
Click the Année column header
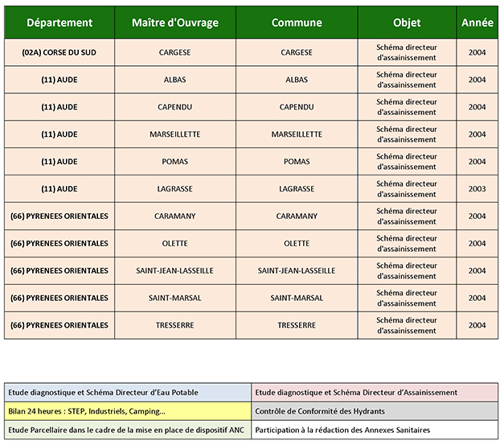coord(477,23)
